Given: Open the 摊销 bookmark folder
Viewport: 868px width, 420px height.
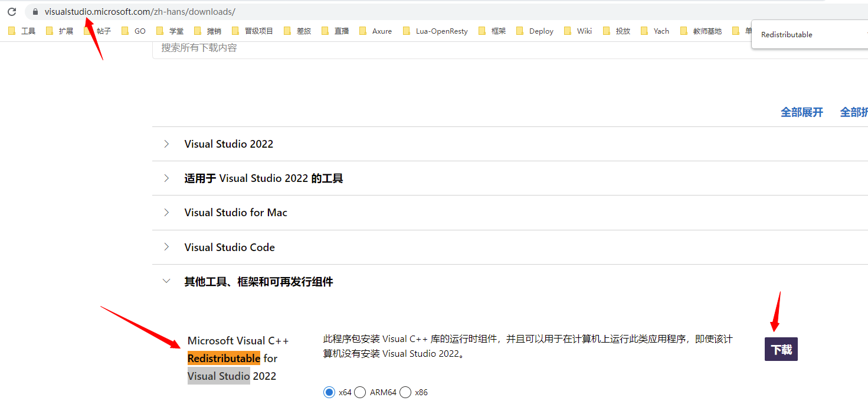Looking at the screenshot, I should 208,31.
